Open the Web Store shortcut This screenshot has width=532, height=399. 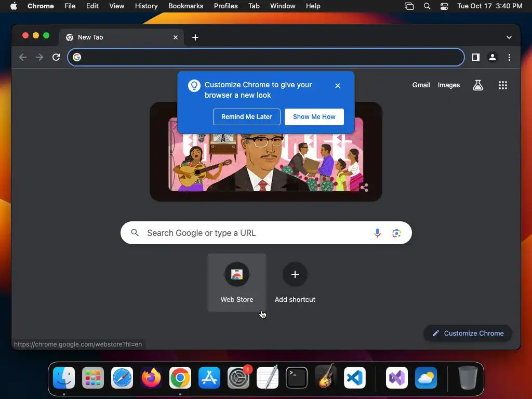pos(237,282)
